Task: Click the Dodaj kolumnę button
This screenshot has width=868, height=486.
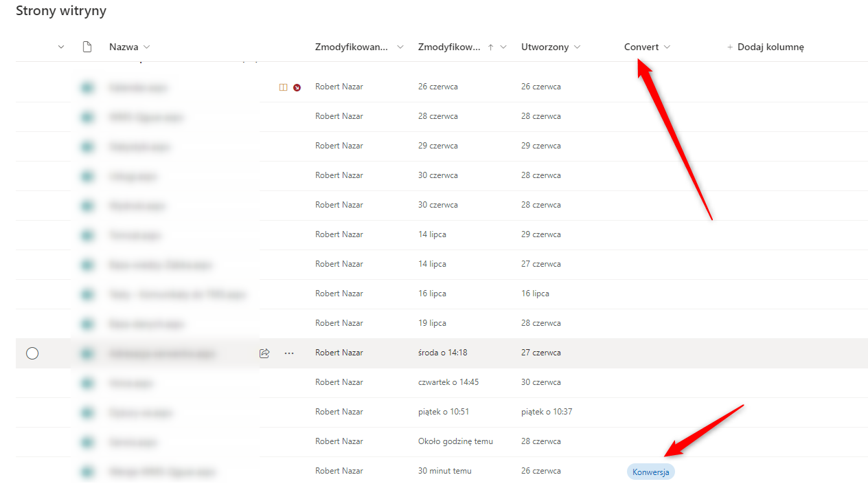Action: 765,47
